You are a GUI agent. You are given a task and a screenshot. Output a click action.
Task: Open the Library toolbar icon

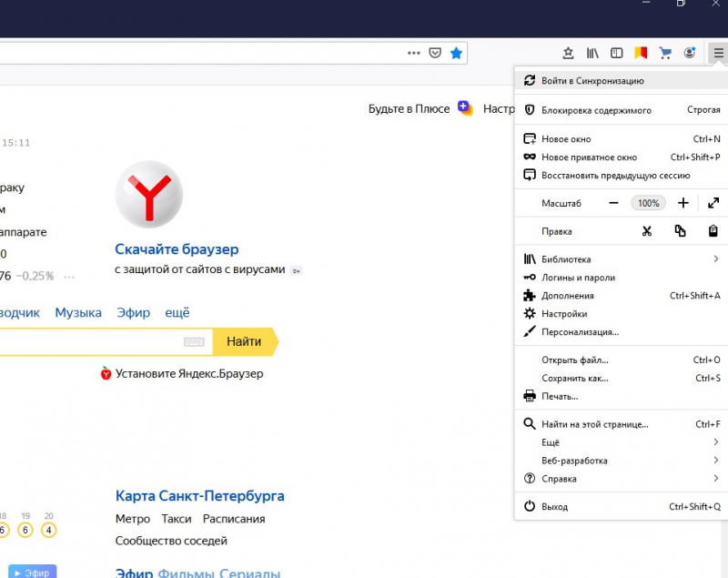tap(592, 53)
